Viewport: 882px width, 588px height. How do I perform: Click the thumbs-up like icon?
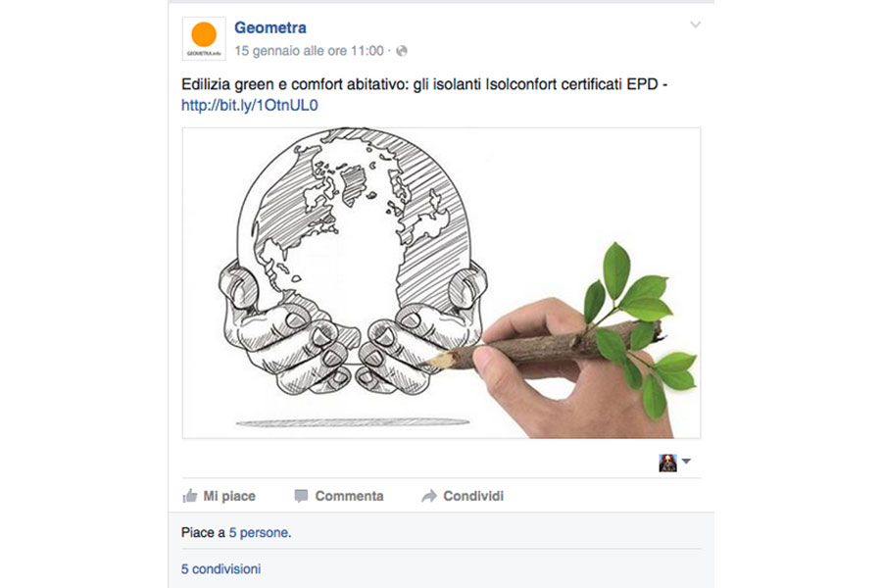coord(190,496)
